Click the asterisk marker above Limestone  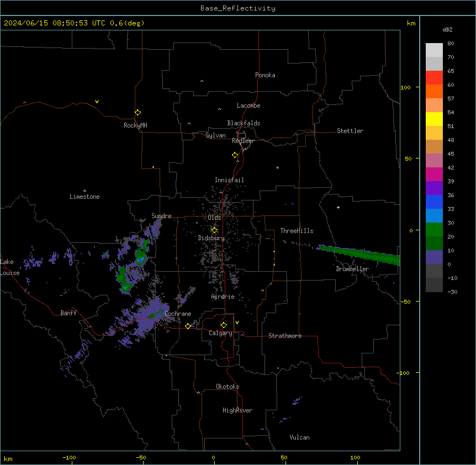84,191
